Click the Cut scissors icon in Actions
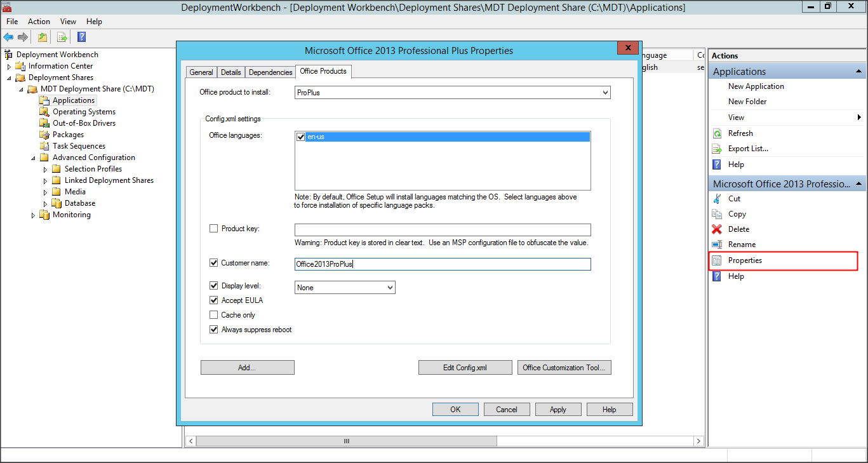Viewport: 868px width, 463px height. [x=717, y=199]
